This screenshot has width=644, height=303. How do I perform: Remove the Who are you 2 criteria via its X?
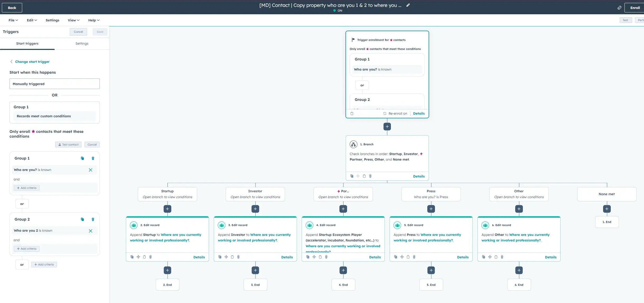tap(91, 231)
